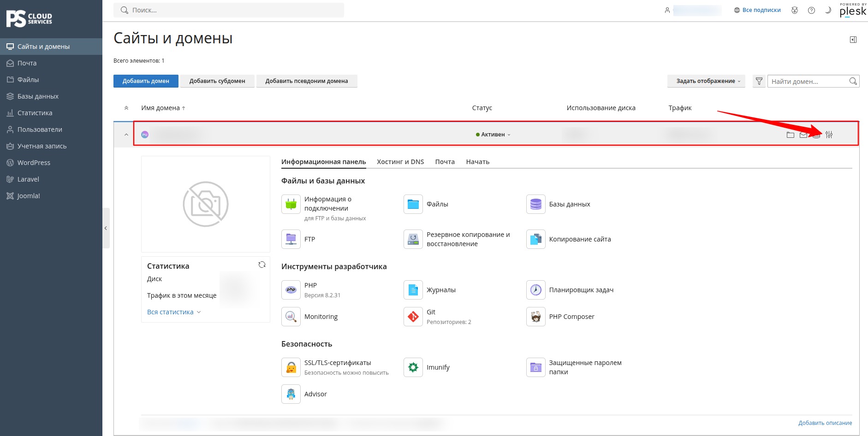Image resolution: width=868 pixels, height=436 pixels.
Task: Open the Advisor owl icon
Action: 291,394
